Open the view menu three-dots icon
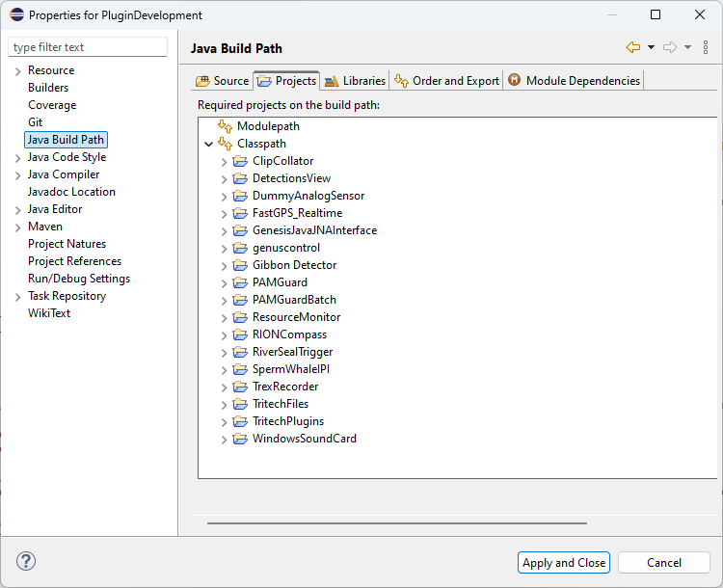 pos(706,47)
